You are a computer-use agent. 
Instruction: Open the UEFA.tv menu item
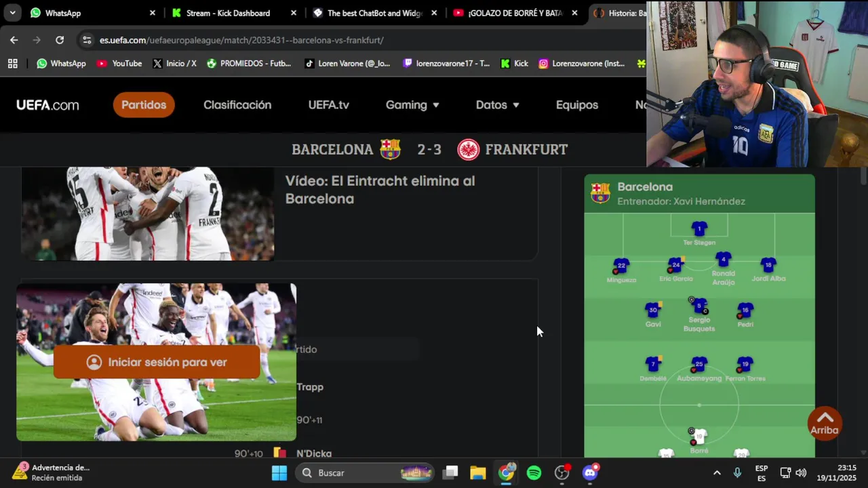328,105
